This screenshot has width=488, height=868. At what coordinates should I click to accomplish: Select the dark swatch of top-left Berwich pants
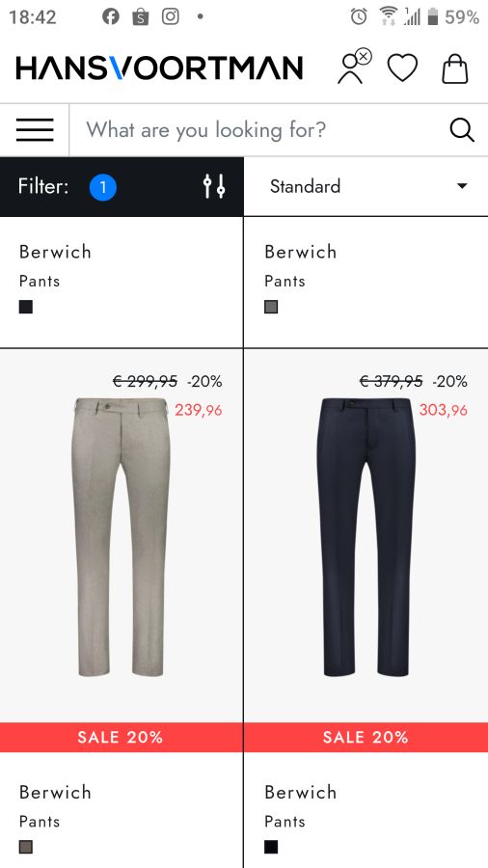point(26,308)
